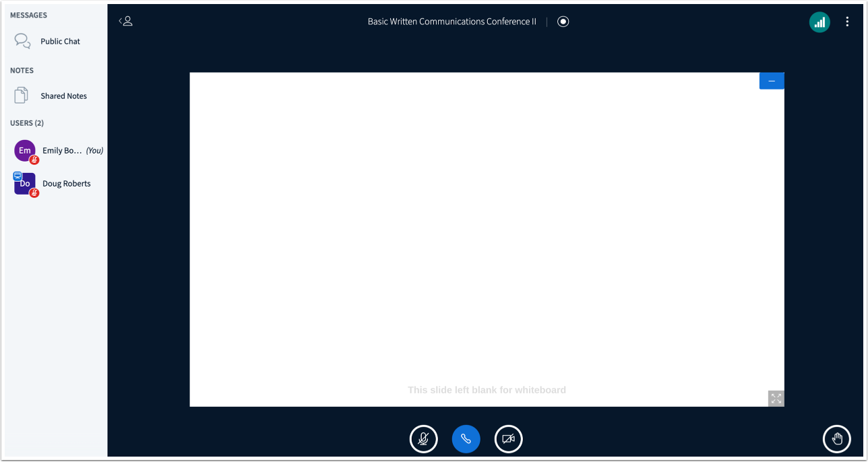Click the MESSAGES section heading
The height and width of the screenshot is (462, 868).
coord(29,15)
